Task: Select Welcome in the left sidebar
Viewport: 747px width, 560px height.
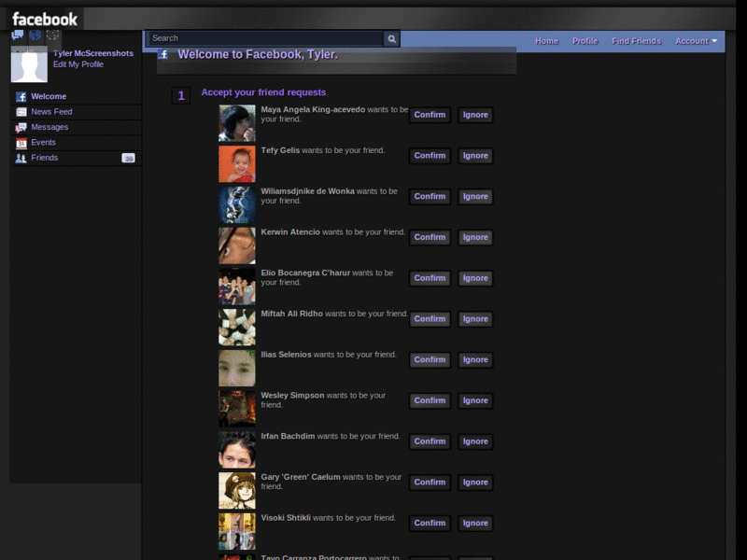Action: pos(77,97)
